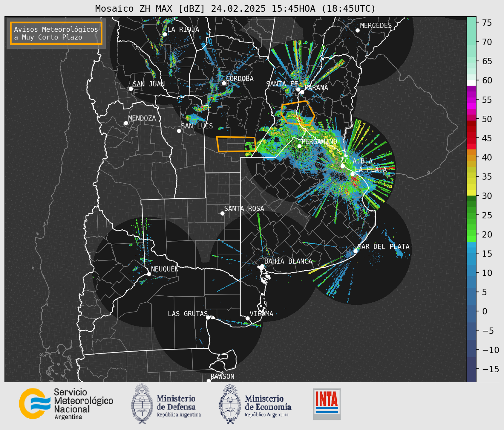Click the 75 dBZ value on the color scale

(487, 23)
